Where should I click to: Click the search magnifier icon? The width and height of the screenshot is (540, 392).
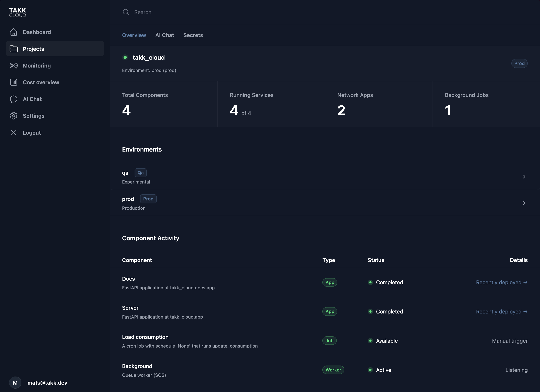coord(126,12)
